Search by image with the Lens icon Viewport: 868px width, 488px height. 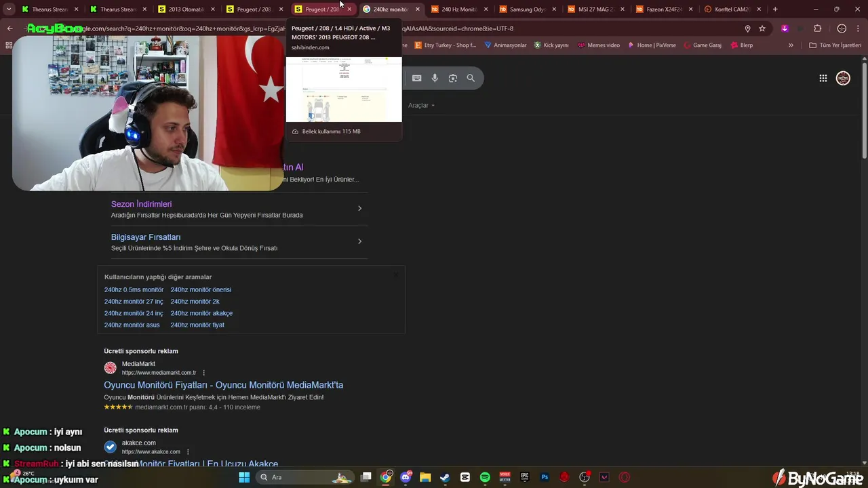tap(453, 78)
